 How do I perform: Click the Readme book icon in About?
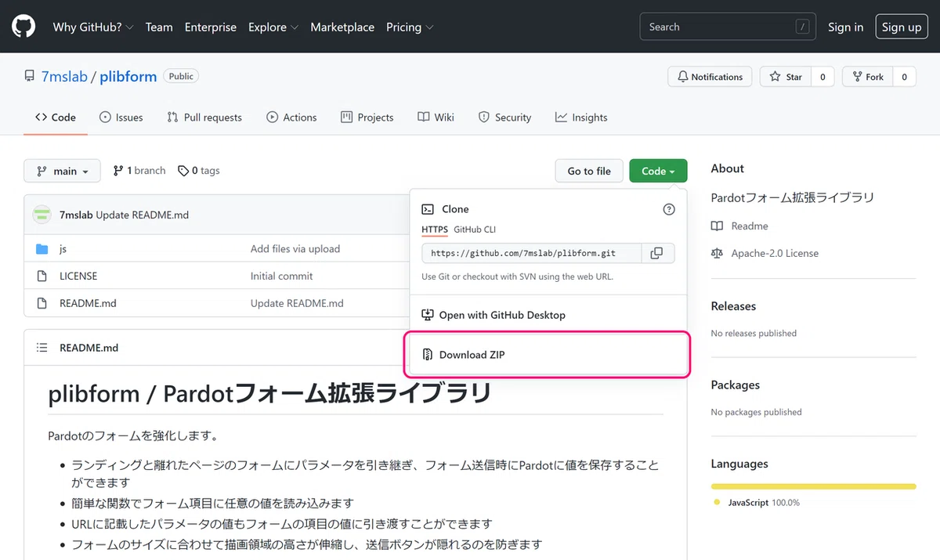pos(717,226)
